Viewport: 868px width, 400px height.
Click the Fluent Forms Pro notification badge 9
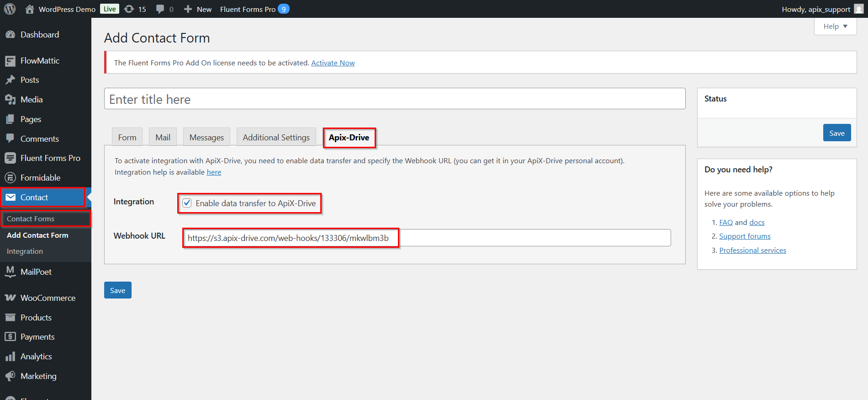coord(284,9)
